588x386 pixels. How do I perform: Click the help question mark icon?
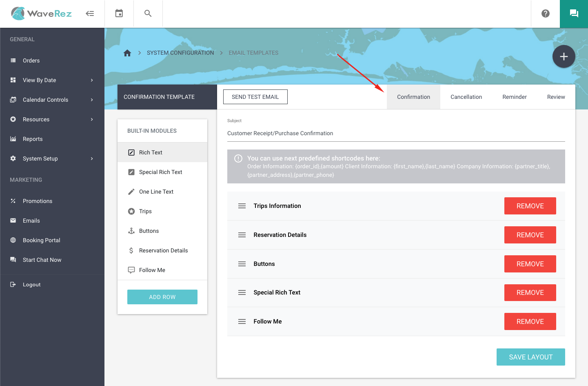(x=545, y=13)
